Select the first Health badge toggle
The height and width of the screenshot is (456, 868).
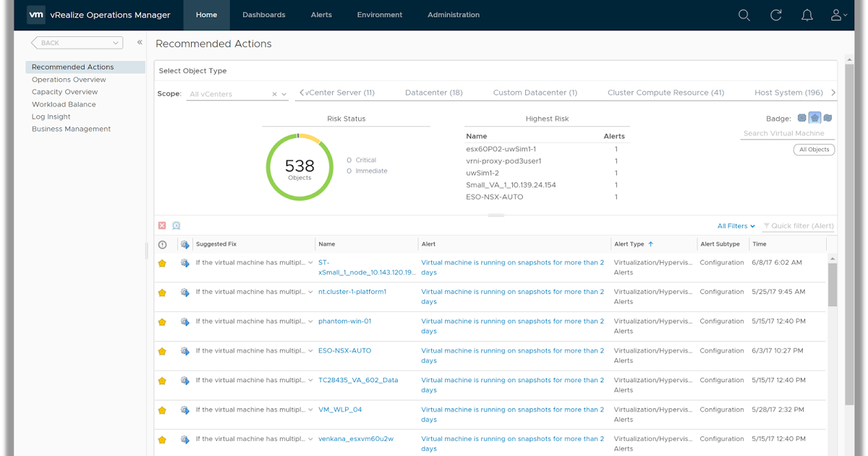point(801,118)
